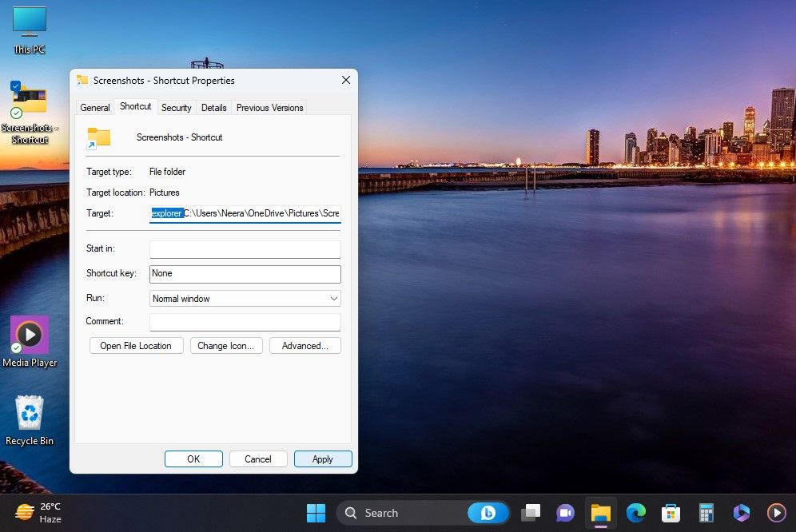Open Microsoft Edge from the taskbar
Image resolution: width=796 pixels, height=532 pixels.
636,512
